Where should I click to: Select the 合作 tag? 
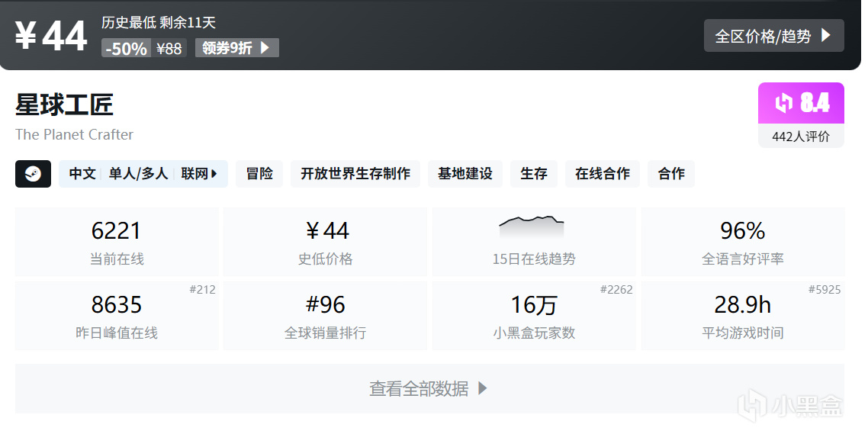[x=671, y=174]
